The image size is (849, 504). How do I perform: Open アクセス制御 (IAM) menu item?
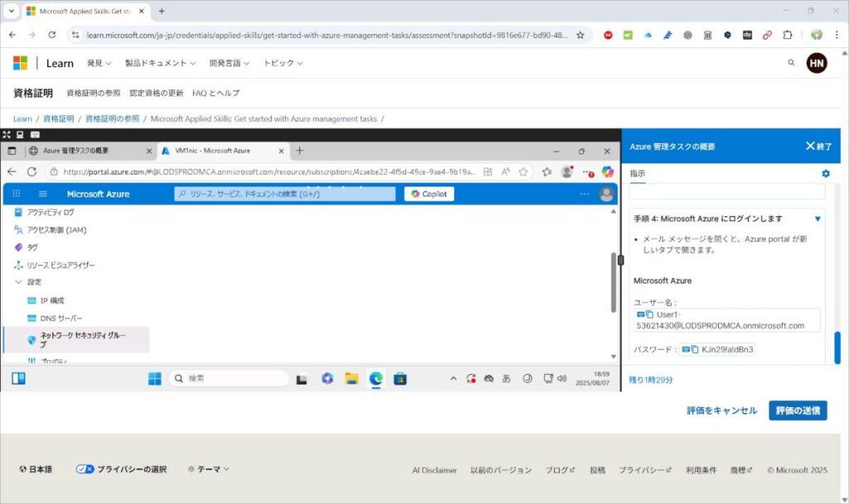pyautogui.click(x=51, y=230)
